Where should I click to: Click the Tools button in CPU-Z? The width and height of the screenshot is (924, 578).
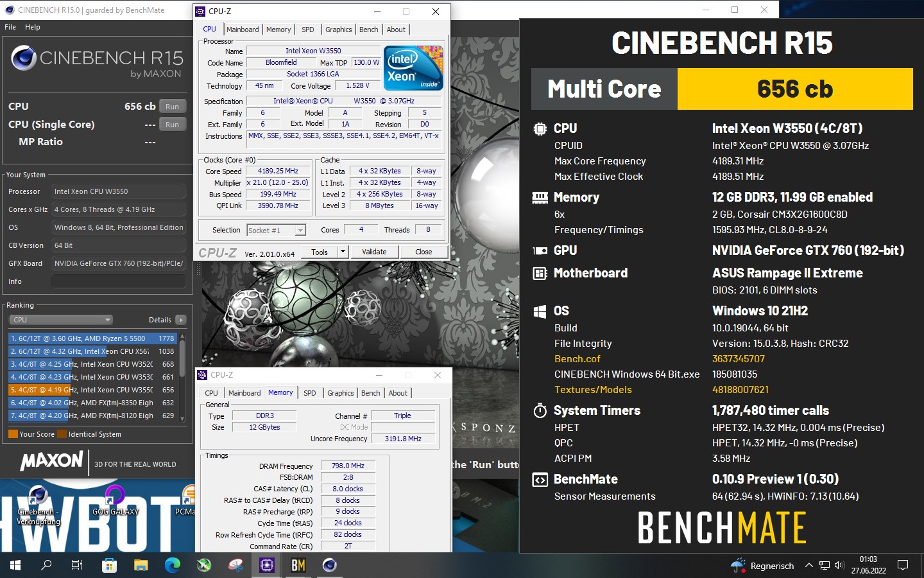(320, 252)
